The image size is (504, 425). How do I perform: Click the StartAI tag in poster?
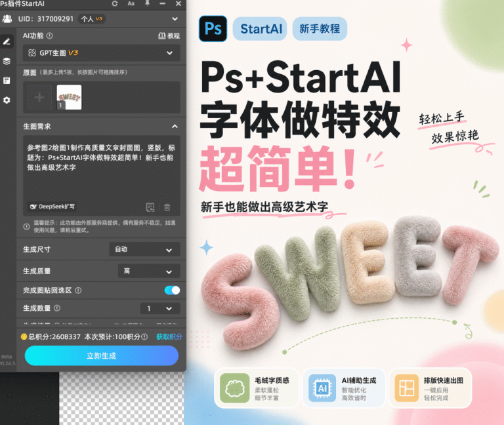pyautogui.click(x=260, y=29)
